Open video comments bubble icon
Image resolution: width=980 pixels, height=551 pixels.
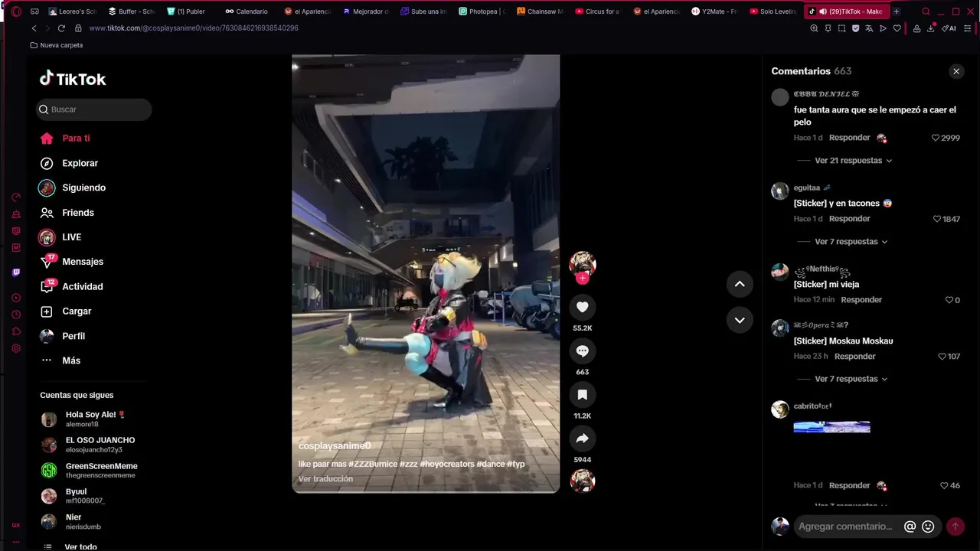[582, 350]
